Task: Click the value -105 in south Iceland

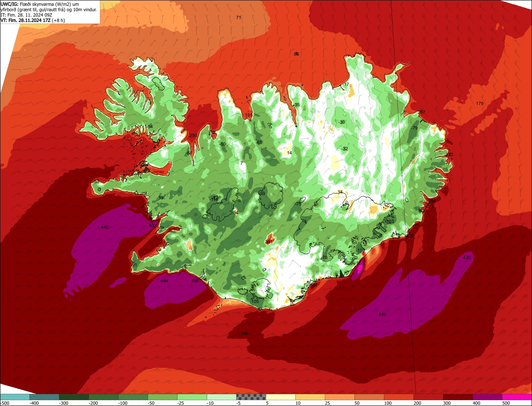Action: click(255, 301)
